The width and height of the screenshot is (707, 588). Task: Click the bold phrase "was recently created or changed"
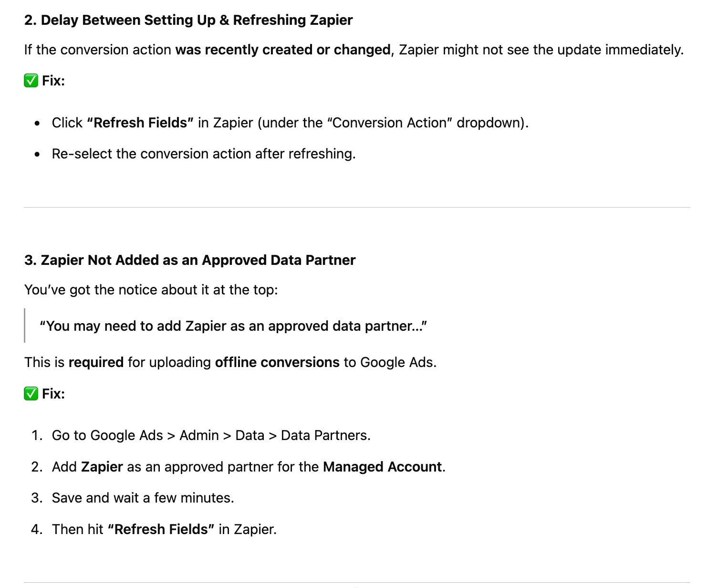[283, 50]
